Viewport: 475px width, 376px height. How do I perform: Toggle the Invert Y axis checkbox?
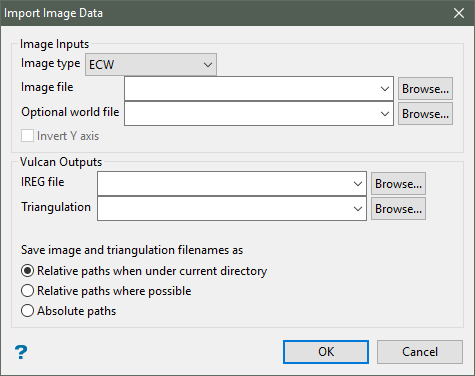pos(27,136)
